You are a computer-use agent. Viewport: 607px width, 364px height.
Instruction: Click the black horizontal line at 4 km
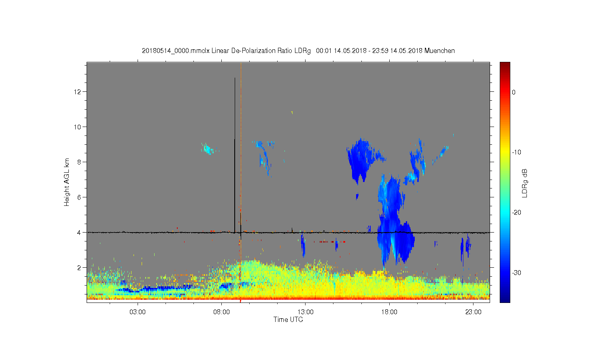pos(288,233)
